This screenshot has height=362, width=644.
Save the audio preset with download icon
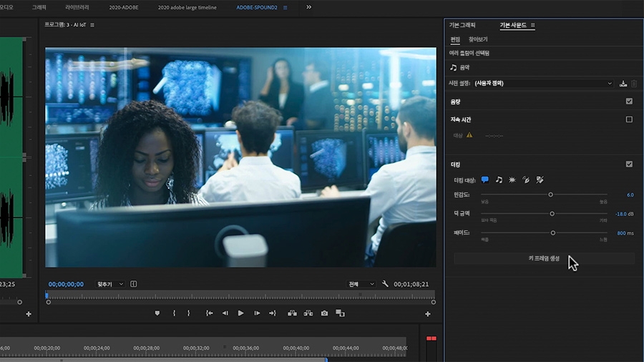[x=623, y=84]
